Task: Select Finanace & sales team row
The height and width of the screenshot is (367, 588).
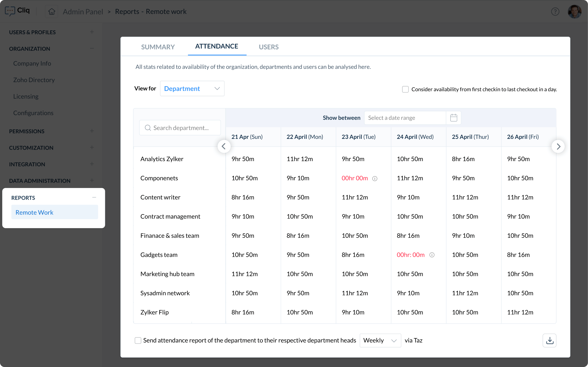Action: (170, 236)
